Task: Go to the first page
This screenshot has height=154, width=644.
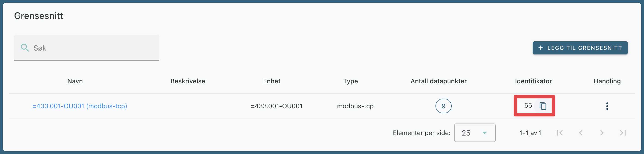Action: 560,133
